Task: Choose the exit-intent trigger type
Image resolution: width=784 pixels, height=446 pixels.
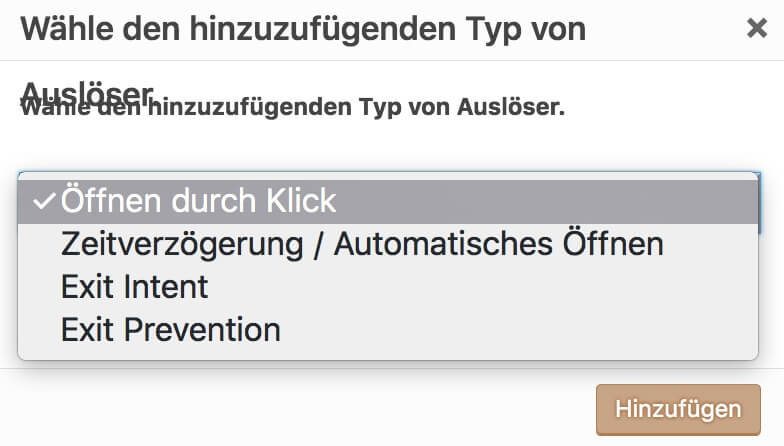Action: point(135,287)
